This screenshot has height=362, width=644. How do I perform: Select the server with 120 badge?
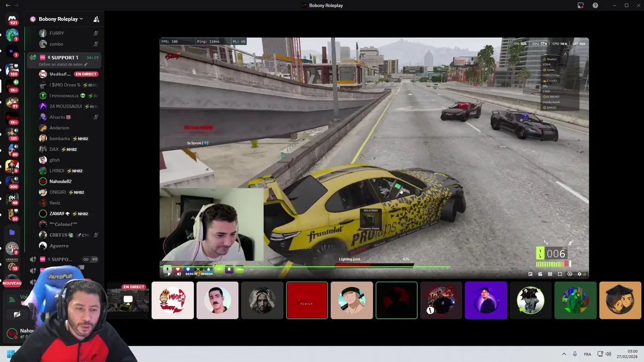pyautogui.click(x=12, y=69)
